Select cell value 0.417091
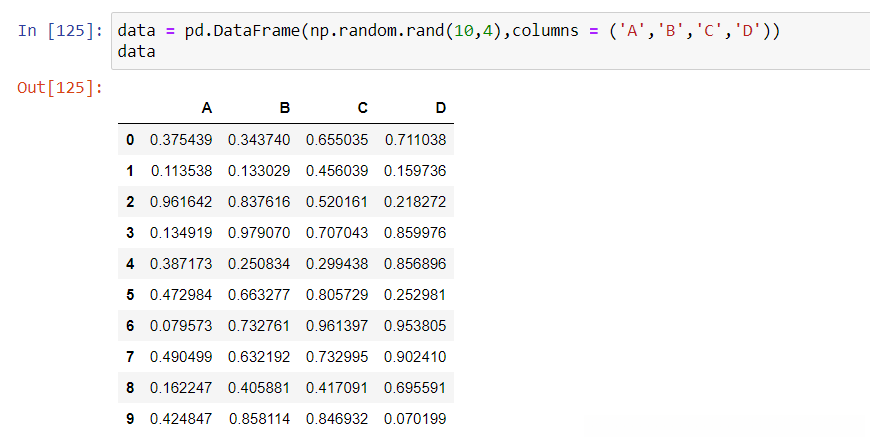870x446 pixels. pos(337,388)
